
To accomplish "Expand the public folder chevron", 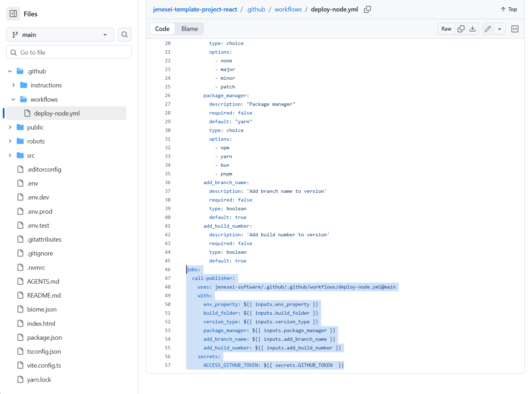I will pos(10,127).
